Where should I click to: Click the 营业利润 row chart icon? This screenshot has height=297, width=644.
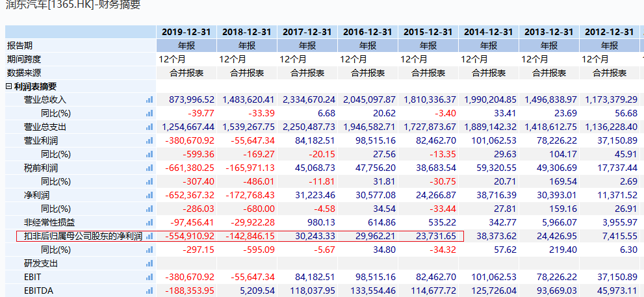[x=149, y=140]
